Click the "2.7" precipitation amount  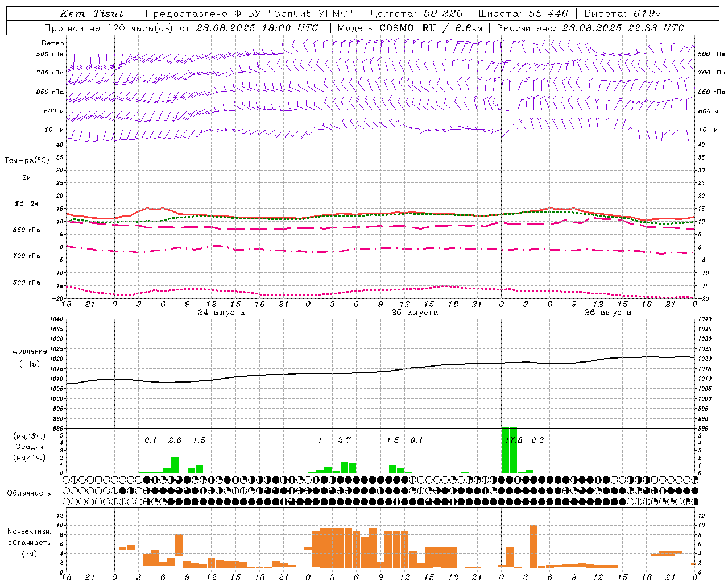pos(344,440)
